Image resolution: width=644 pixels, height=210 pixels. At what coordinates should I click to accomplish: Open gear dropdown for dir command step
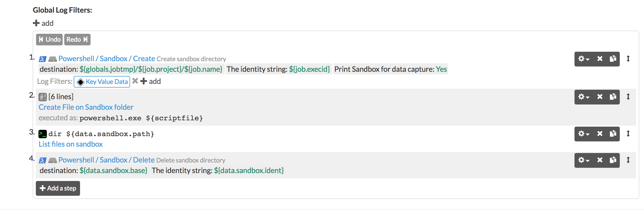tap(584, 134)
